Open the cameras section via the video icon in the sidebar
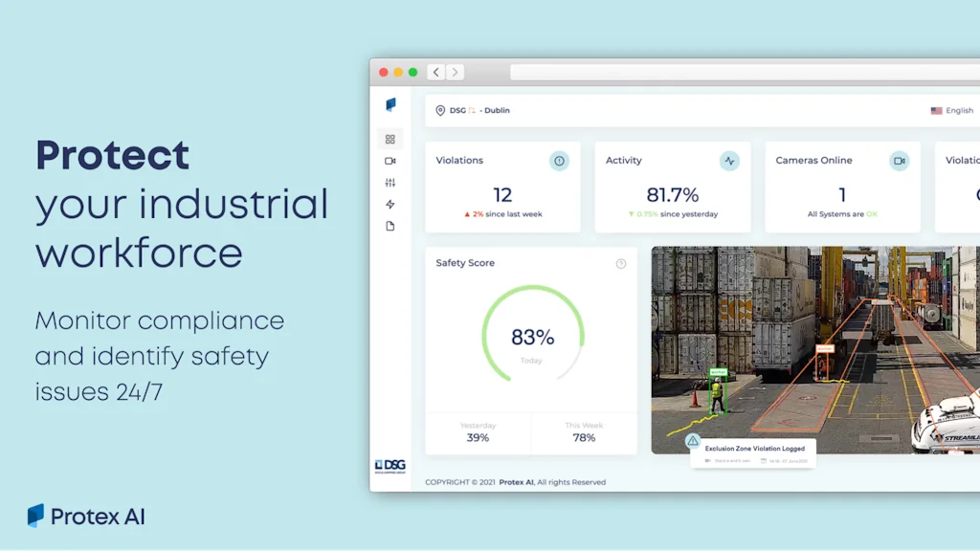 390,161
